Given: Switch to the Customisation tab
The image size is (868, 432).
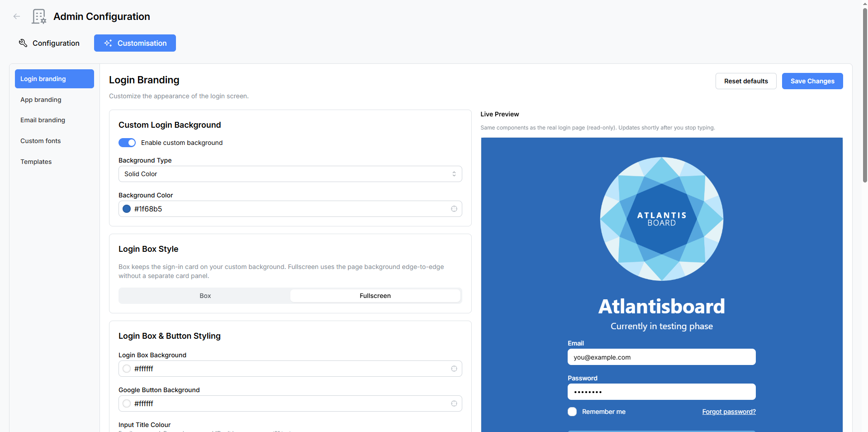Looking at the screenshot, I should tap(135, 43).
